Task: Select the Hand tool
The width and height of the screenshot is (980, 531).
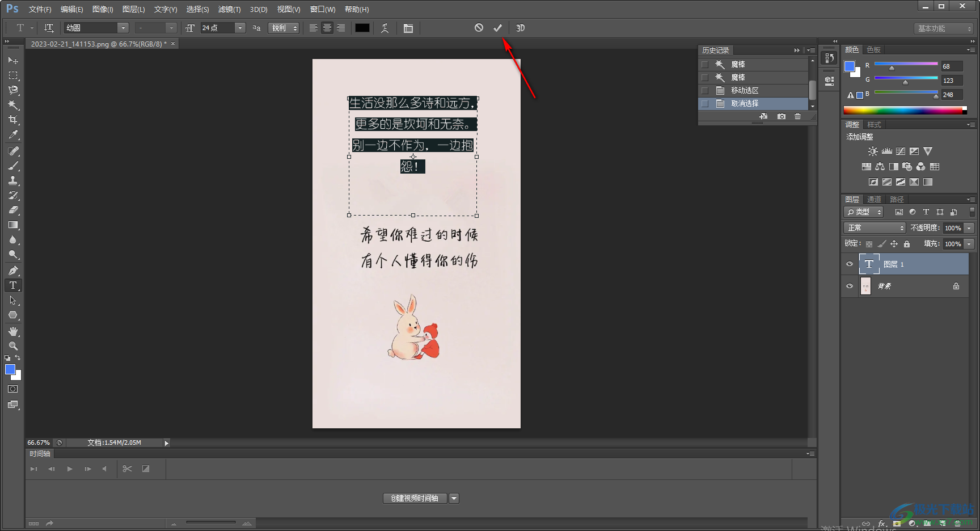Action: pos(13,331)
